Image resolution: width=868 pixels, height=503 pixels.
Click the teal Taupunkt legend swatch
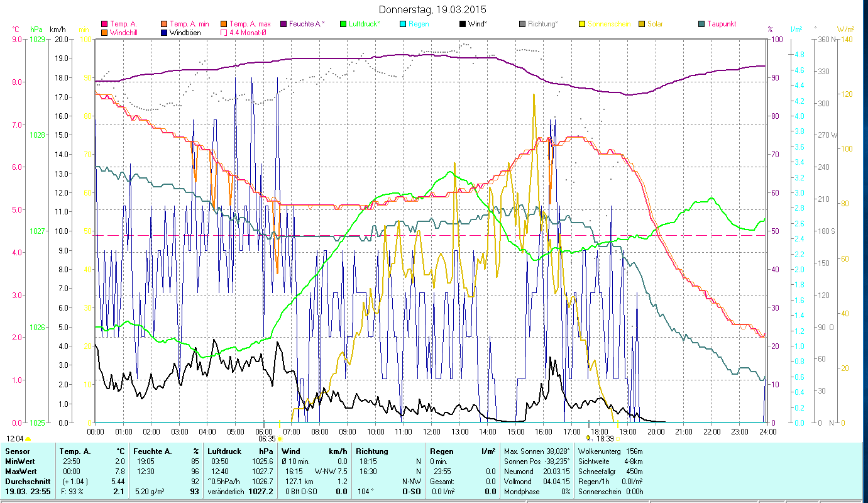(701, 24)
